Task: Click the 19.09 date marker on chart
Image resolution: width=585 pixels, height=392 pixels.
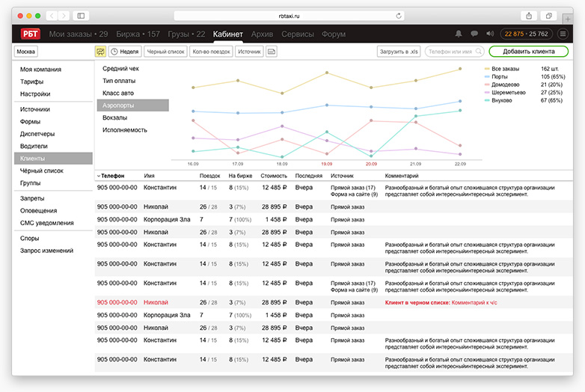Action: 326,164
